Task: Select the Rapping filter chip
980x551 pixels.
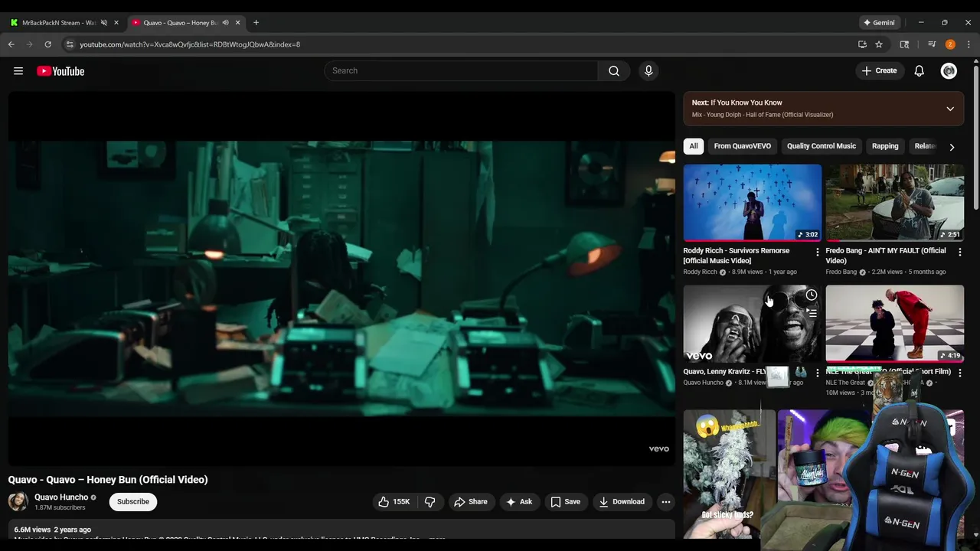Action: click(885, 146)
